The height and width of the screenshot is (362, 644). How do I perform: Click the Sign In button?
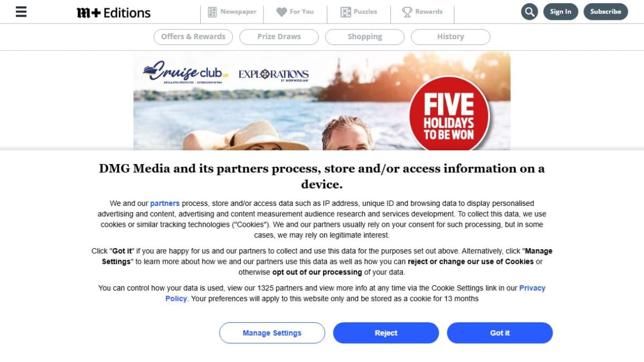tap(561, 12)
